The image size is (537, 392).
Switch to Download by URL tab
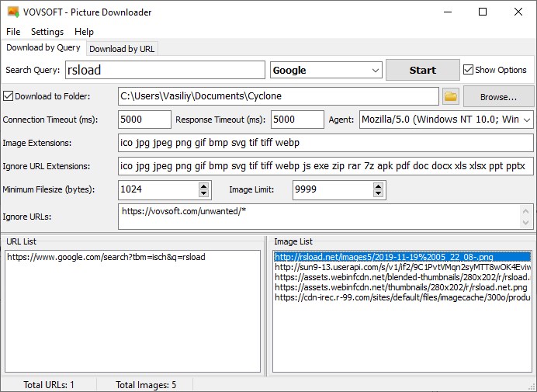tap(122, 49)
